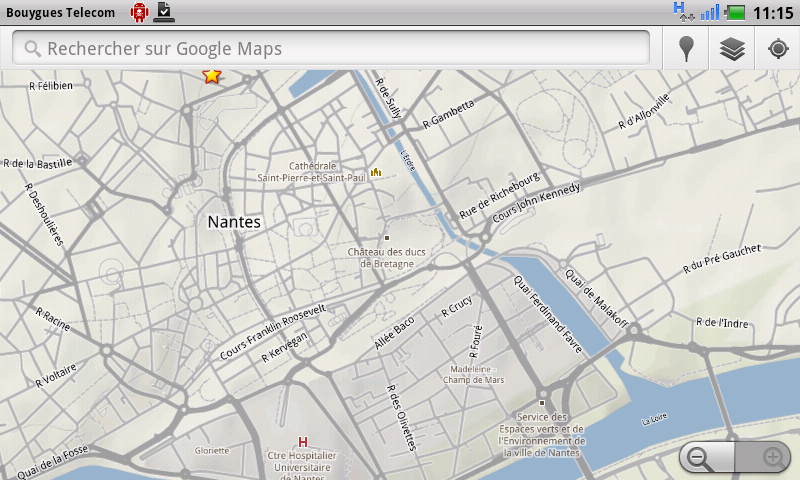The width and height of the screenshot is (800, 480).
Task: Tap Cours Franklin Roosevelt street label
Action: coord(272,332)
